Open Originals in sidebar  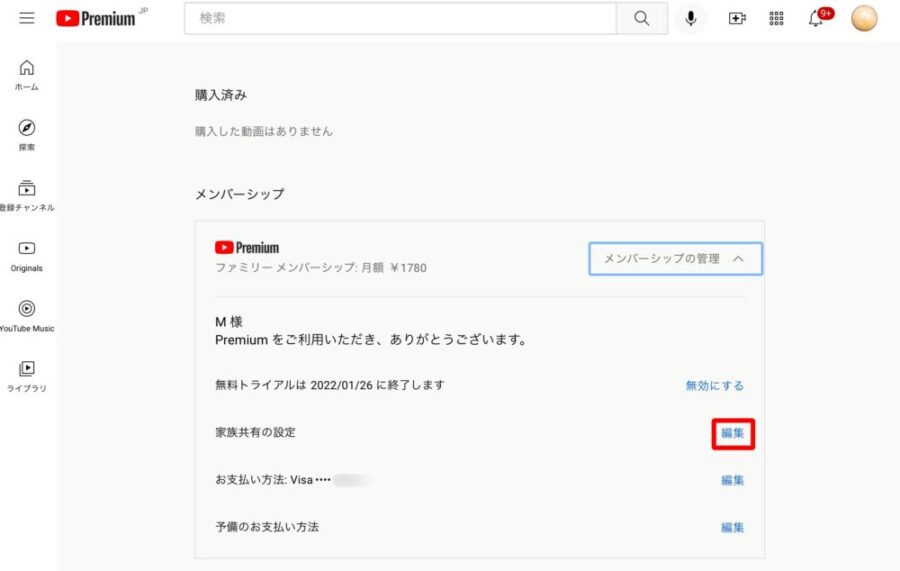[x=26, y=256]
